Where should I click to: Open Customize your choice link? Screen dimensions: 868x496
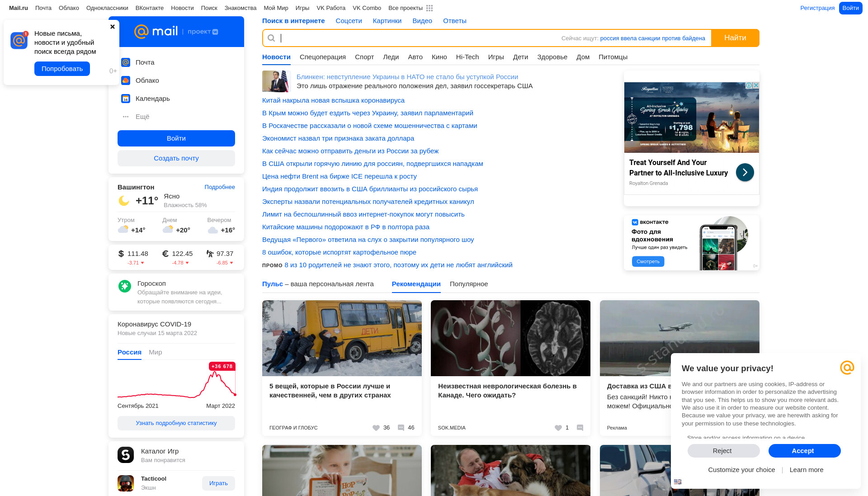point(741,470)
